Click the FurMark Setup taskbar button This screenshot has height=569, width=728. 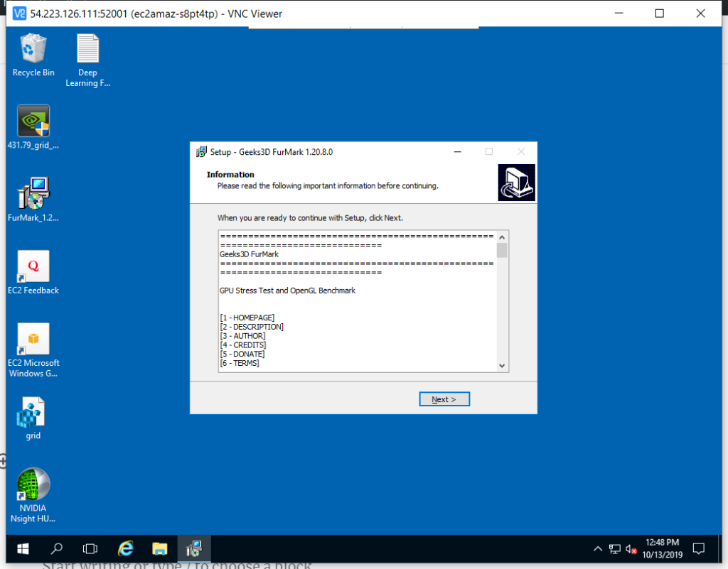194,548
